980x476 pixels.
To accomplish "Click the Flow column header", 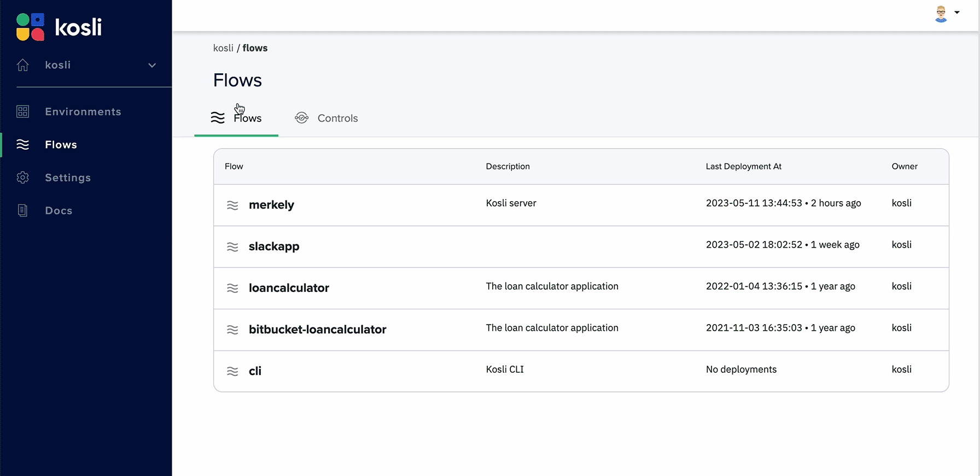I will pyautogui.click(x=234, y=166).
